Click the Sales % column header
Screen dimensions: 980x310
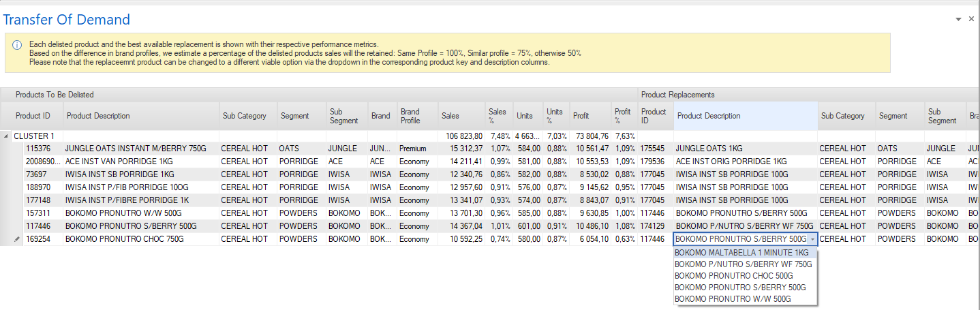[x=498, y=116]
